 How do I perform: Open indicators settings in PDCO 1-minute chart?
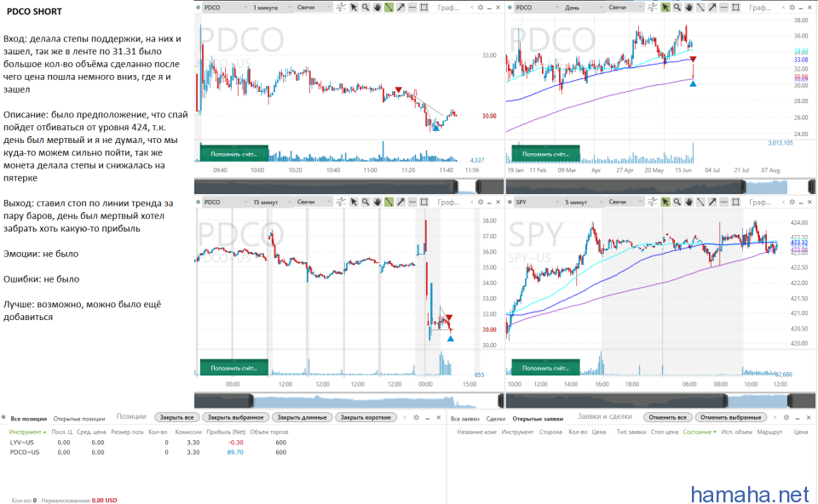341,8
